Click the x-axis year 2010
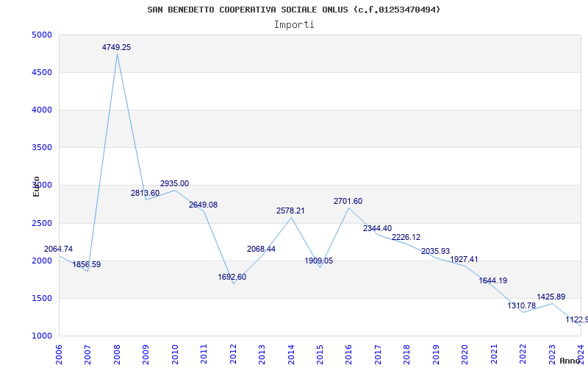This screenshot has height=368, width=588. click(175, 354)
